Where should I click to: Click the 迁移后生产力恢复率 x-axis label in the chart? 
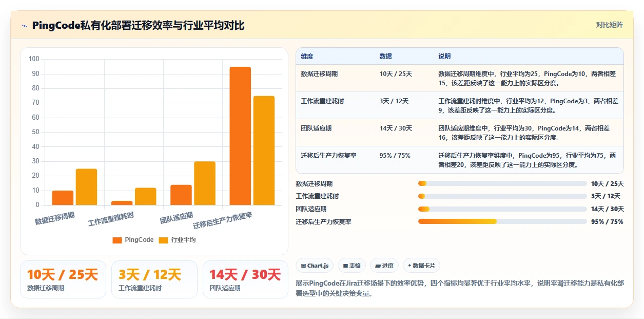pos(223,220)
